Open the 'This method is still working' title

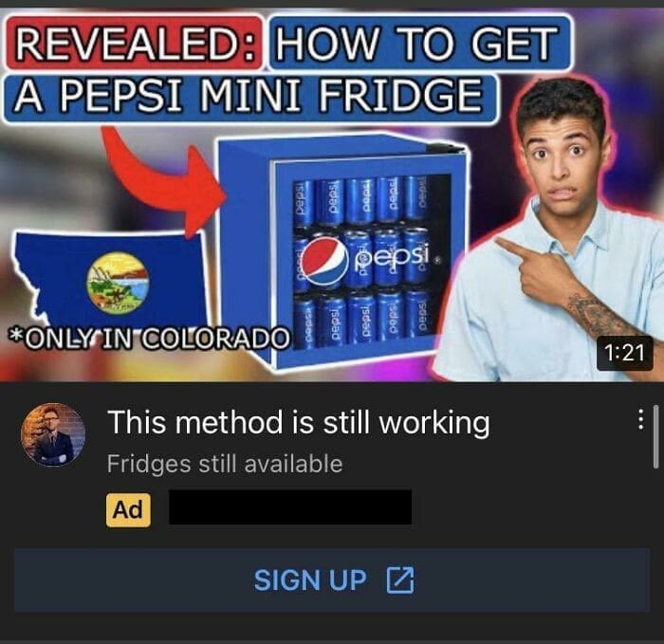point(299,422)
